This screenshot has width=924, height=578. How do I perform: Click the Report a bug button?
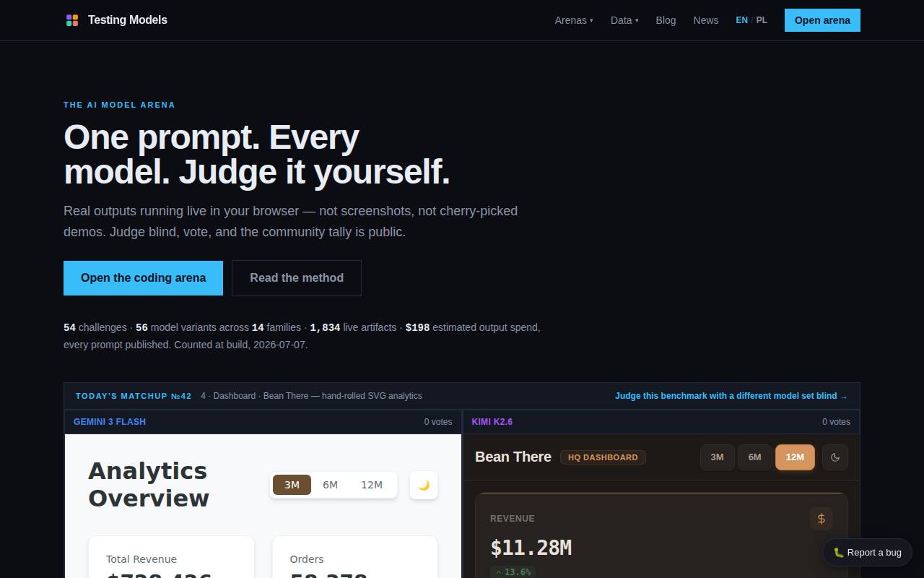(867, 553)
